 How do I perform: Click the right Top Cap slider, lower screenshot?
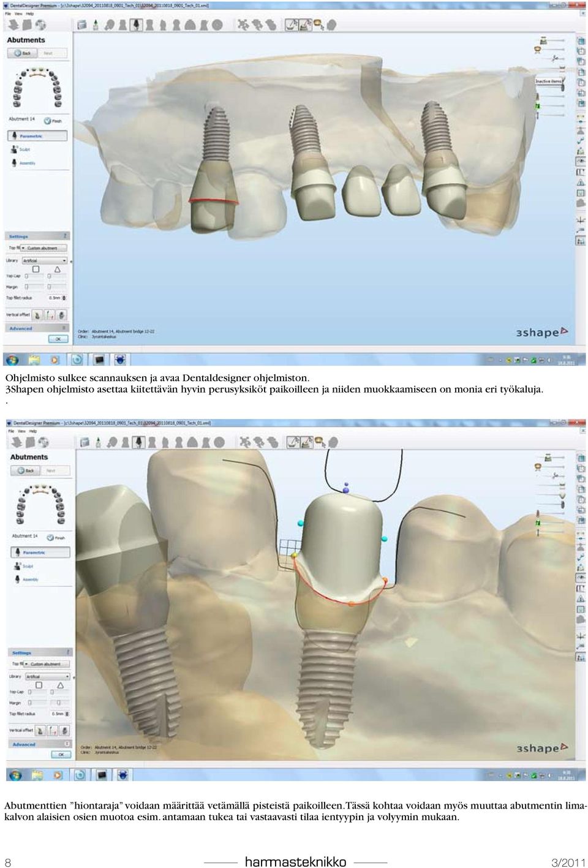click(x=61, y=692)
